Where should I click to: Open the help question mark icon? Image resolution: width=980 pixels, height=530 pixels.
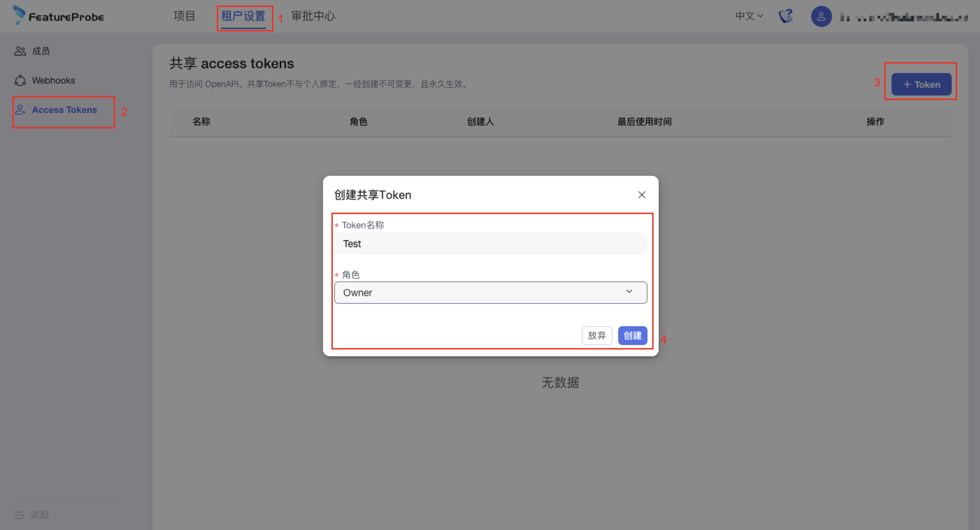pos(786,16)
